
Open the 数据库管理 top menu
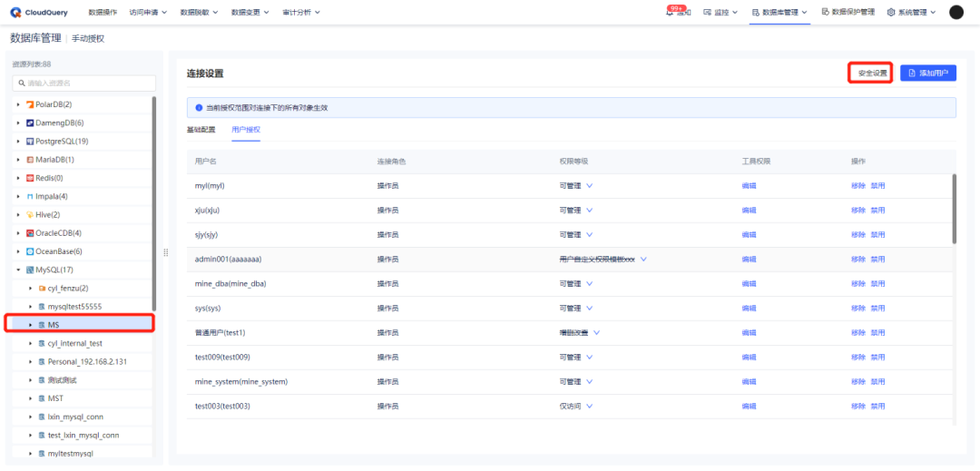[780, 13]
